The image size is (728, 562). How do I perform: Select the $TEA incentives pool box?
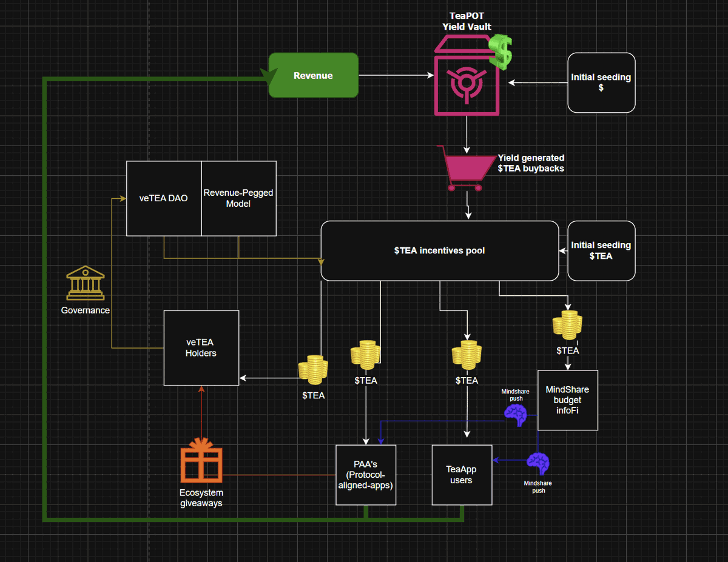point(440,250)
